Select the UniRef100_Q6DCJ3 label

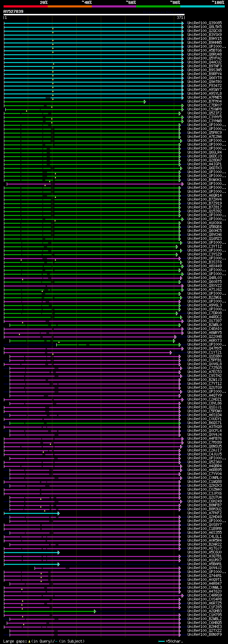pyautogui.click(x=204, y=156)
